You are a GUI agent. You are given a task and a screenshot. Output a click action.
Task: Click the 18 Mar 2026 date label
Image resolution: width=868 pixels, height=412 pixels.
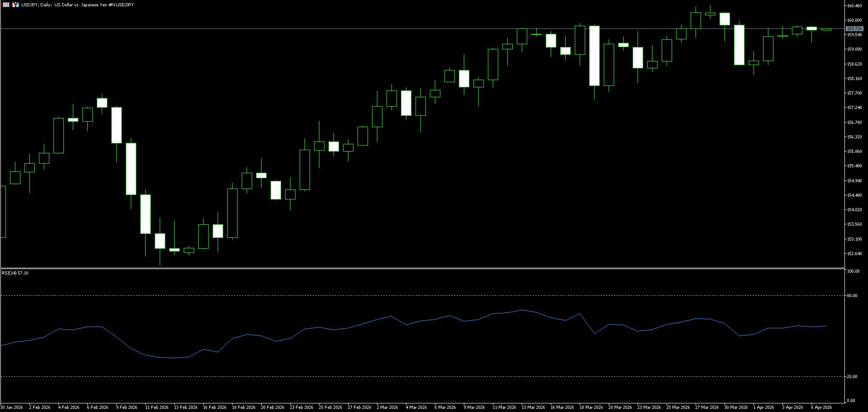pos(591,407)
